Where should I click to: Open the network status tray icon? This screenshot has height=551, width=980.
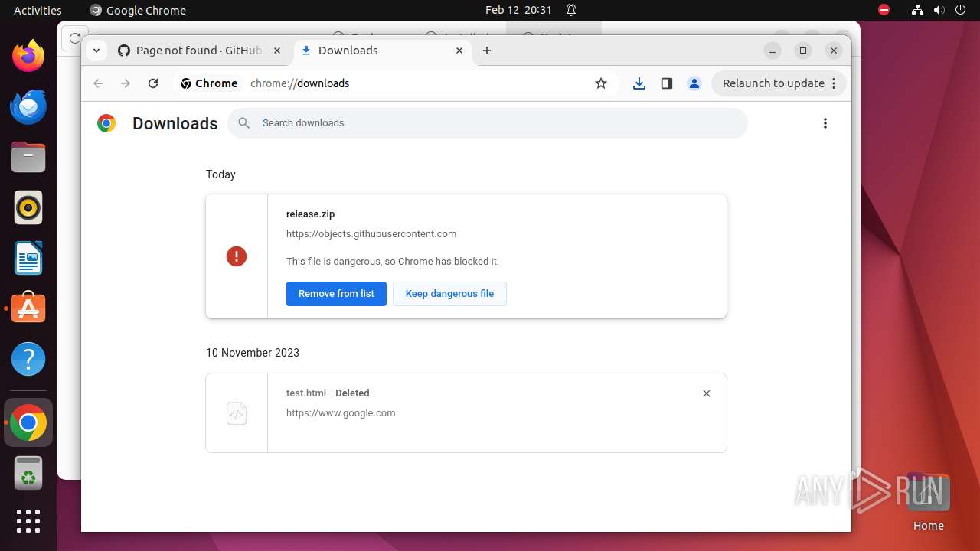pyautogui.click(x=917, y=10)
